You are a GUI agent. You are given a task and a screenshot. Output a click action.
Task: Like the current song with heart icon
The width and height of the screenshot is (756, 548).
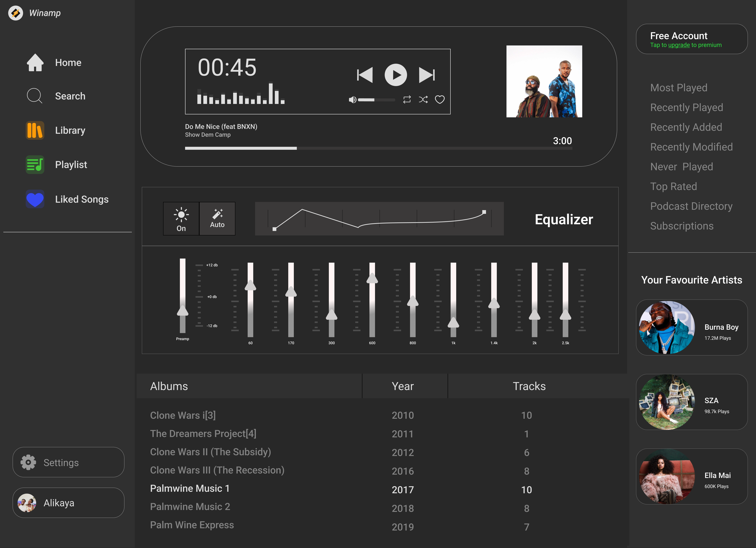click(440, 99)
